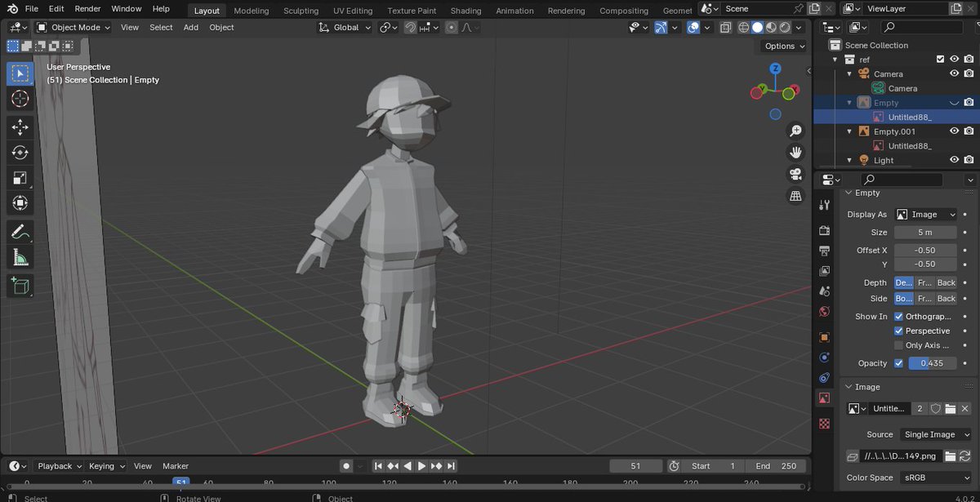The width and height of the screenshot is (980, 502).
Task: Click the current frame 51 field
Action: 636,466
